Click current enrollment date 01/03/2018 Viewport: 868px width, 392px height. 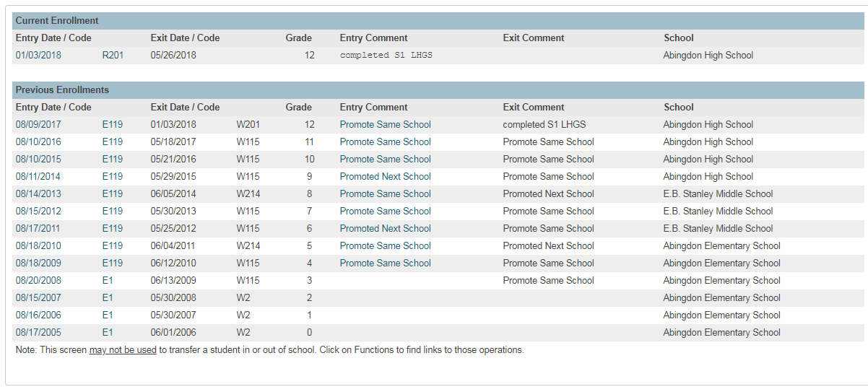click(x=38, y=55)
